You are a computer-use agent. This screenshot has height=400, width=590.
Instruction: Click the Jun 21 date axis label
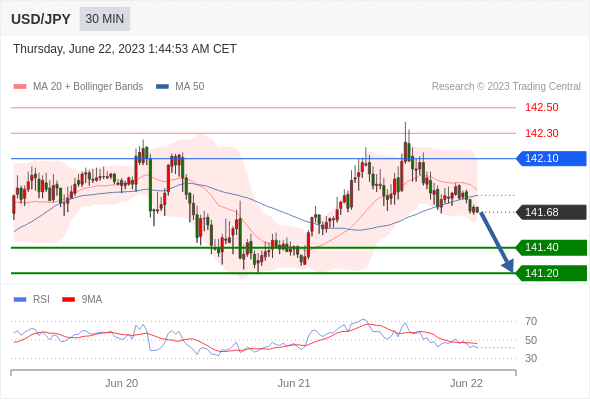[294, 383]
